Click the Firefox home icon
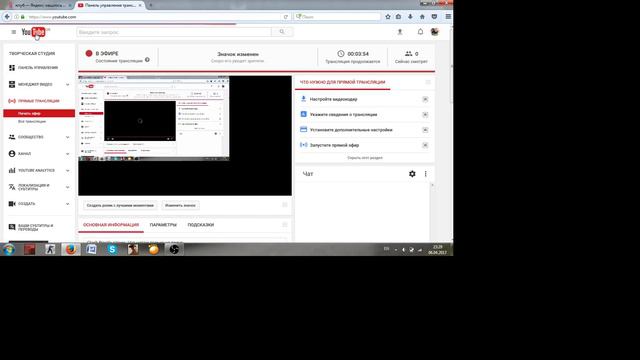640x360 pixels. point(422,17)
